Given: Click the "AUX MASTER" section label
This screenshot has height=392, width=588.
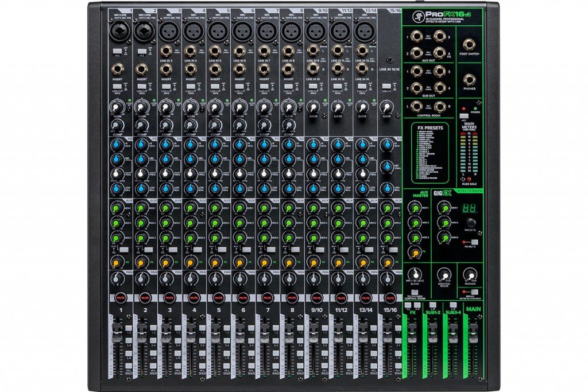Looking at the screenshot, I should pos(420,194).
